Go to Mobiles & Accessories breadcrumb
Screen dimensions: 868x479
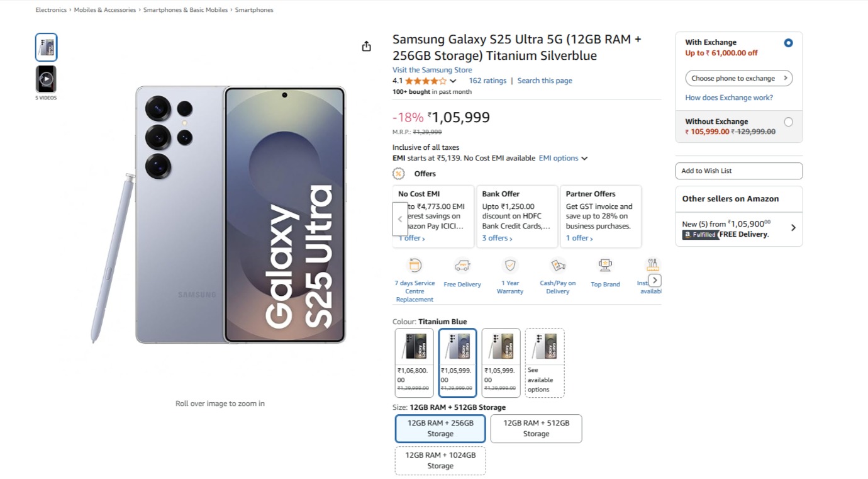pos(104,10)
